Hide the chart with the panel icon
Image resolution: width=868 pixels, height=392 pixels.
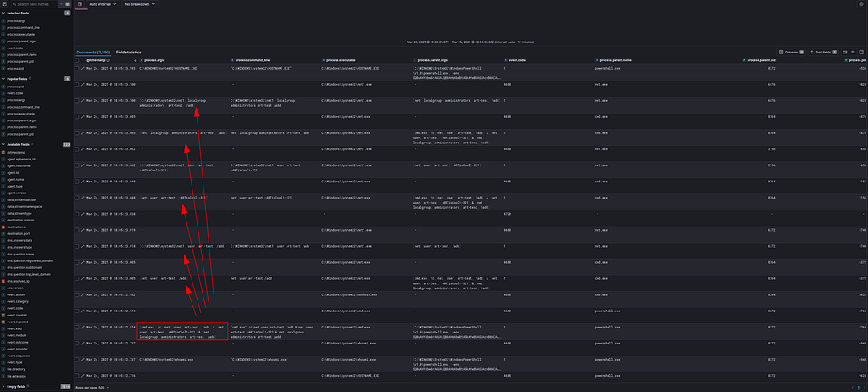tap(80, 4)
